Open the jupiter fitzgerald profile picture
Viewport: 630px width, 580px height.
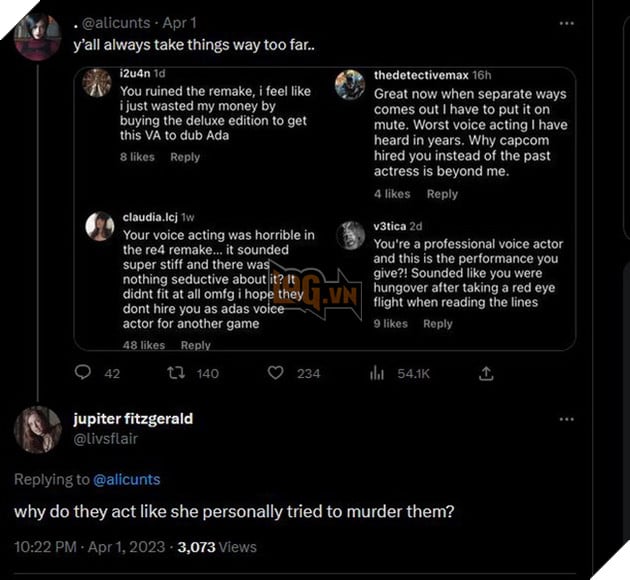[38, 429]
